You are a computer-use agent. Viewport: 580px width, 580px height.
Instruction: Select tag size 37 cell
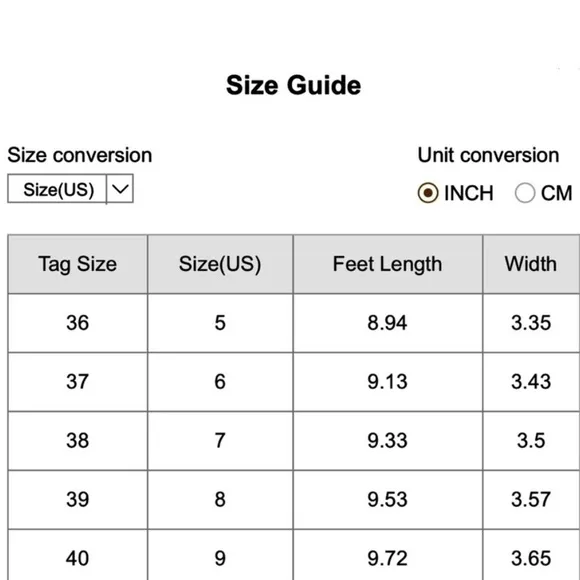tap(78, 382)
